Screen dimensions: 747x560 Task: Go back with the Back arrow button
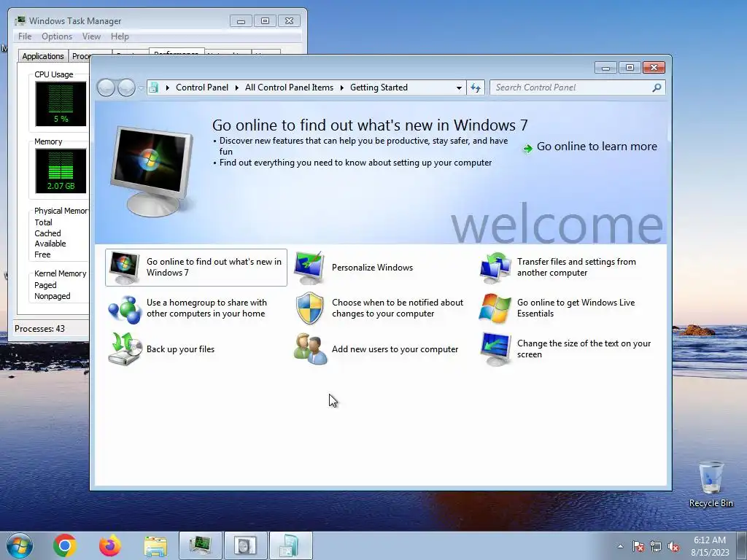[106, 87]
